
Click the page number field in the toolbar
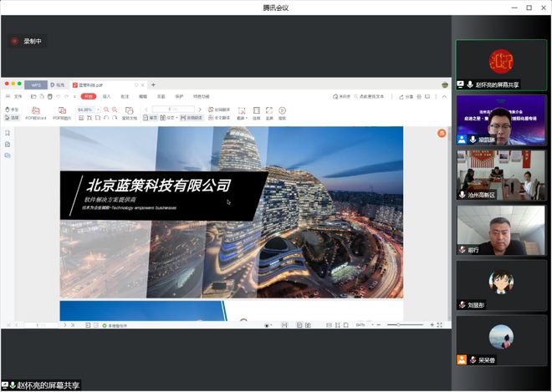tap(173, 109)
